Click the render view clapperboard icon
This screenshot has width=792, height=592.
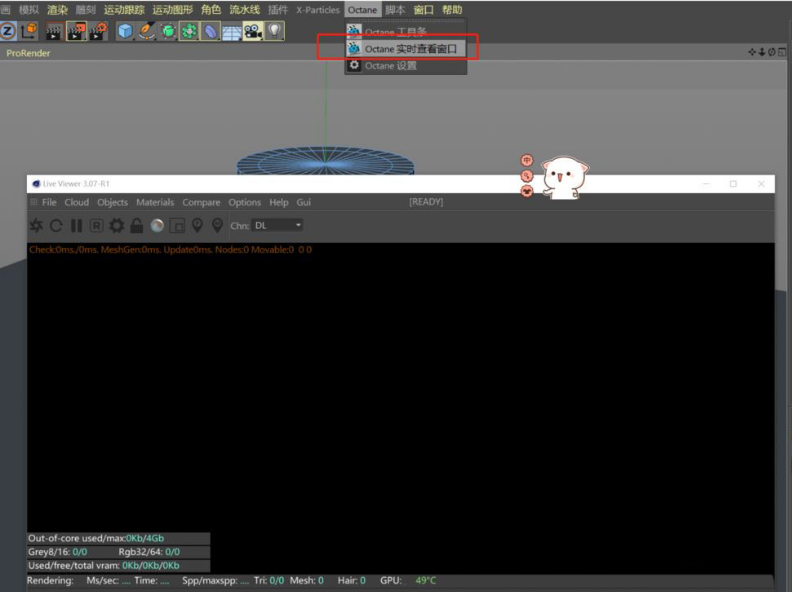pos(54,31)
